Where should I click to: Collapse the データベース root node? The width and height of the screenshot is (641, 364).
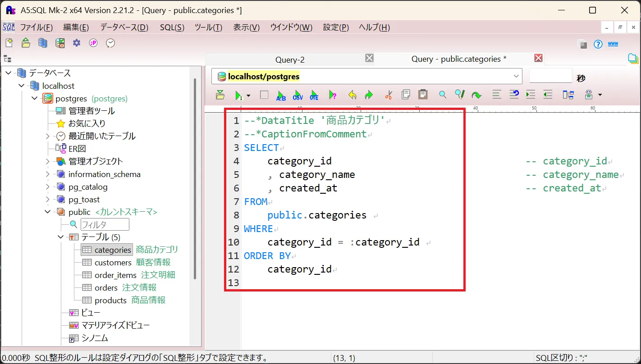9,73
